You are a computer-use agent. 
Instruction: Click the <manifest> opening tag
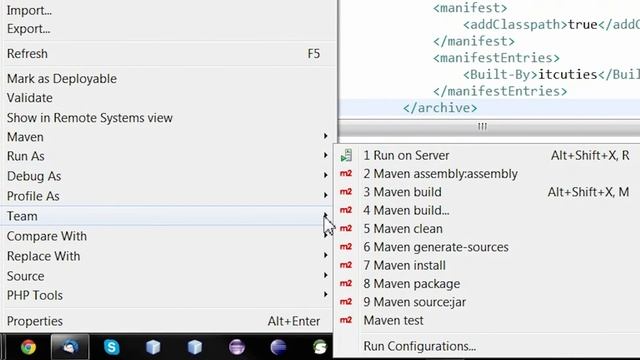click(470, 8)
